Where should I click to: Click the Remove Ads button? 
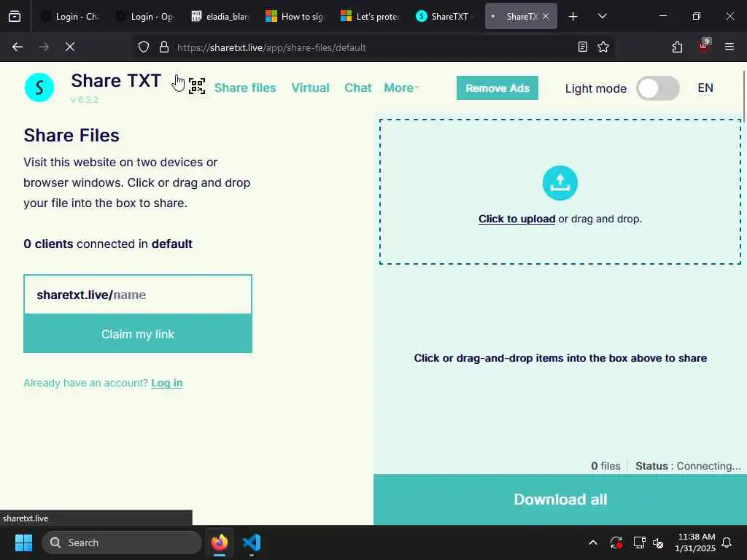(x=497, y=88)
